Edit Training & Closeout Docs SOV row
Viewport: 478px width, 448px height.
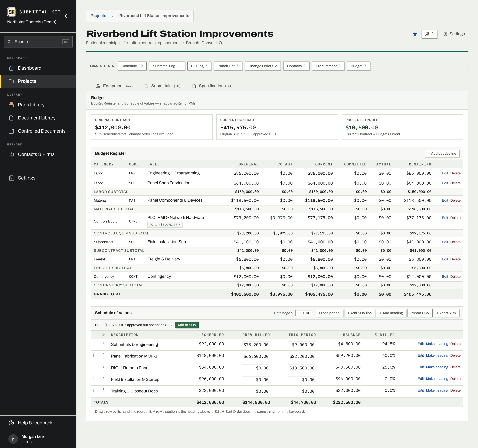click(420, 390)
